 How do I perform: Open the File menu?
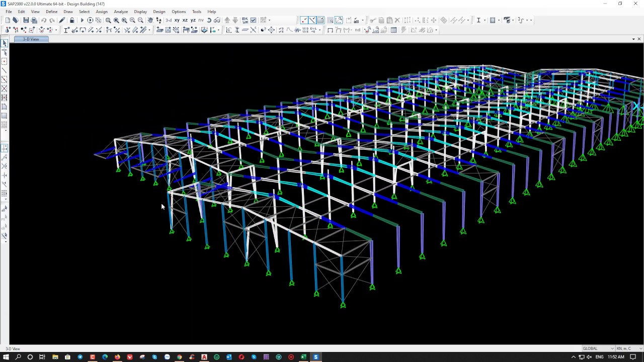tap(9, 12)
